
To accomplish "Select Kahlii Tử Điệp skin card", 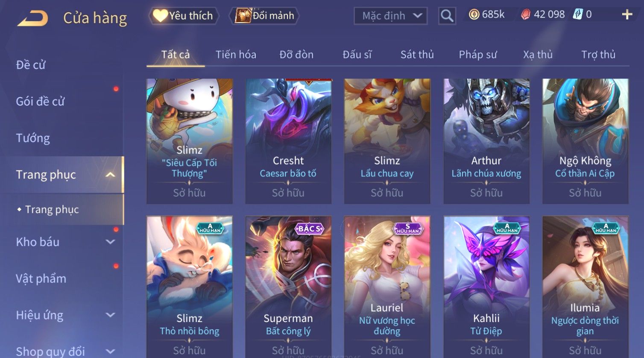I will (486, 287).
